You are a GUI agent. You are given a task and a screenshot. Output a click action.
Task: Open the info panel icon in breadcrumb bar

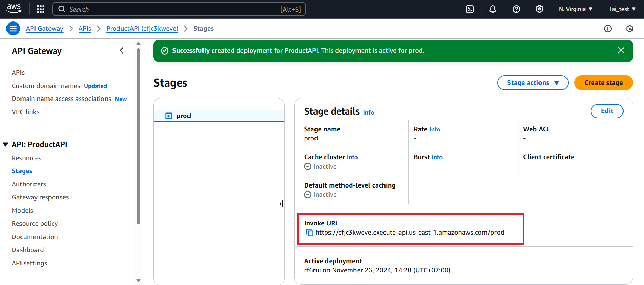click(608, 29)
